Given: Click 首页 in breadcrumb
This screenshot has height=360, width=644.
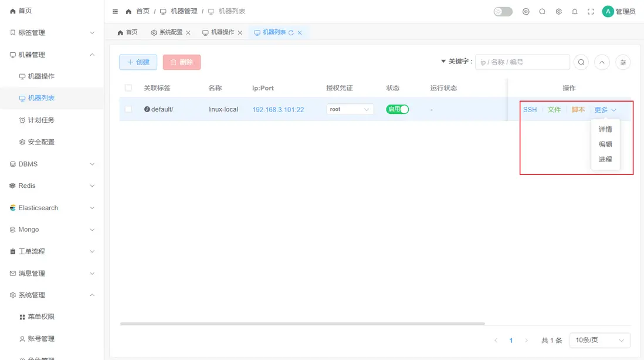Looking at the screenshot, I should 143,12.
